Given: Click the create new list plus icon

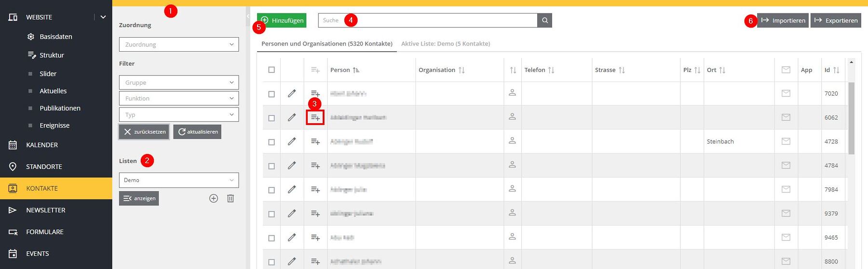Looking at the screenshot, I should pos(214,198).
